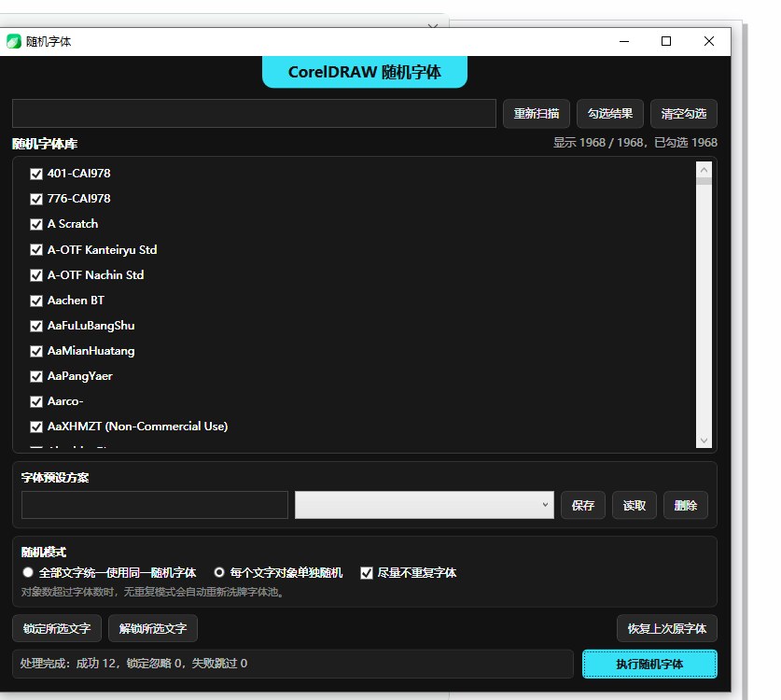Maximize the 随机字体 window
Image resolution: width=781 pixels, height=700 pixels.
click(666, 41)
